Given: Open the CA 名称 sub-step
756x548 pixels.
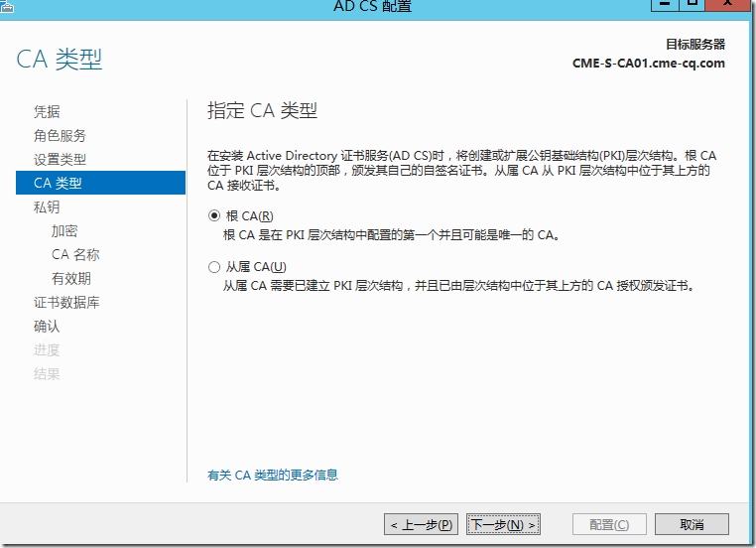Looking at the screenshot, I should tap(75, 254).
